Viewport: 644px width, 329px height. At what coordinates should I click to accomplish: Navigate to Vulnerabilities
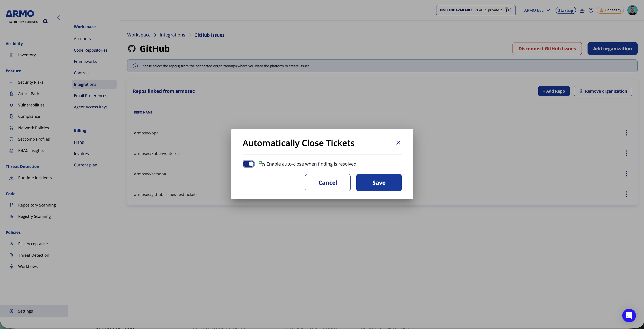pos(31,105)
